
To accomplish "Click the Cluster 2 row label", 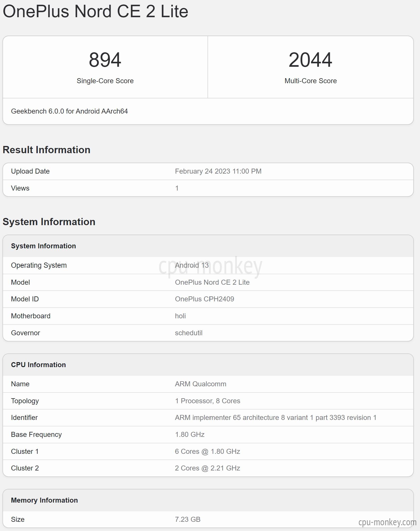I will pyautogui.click(x=25, y=468).
